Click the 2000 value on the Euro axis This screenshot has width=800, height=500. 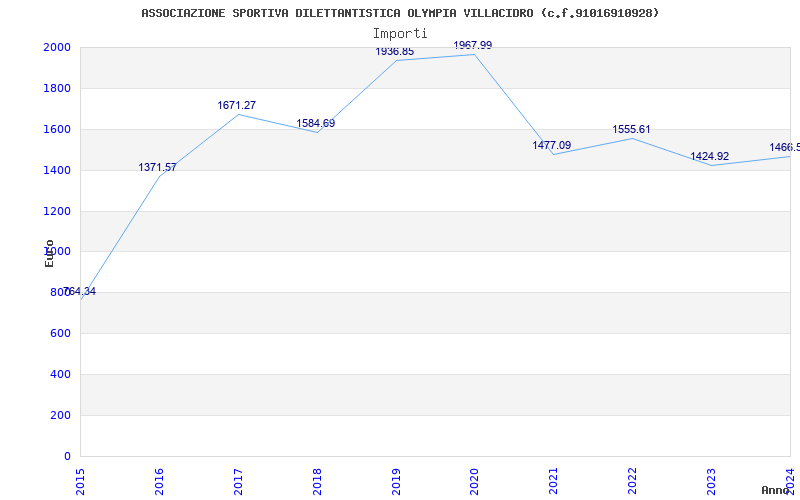coord(57,47)
